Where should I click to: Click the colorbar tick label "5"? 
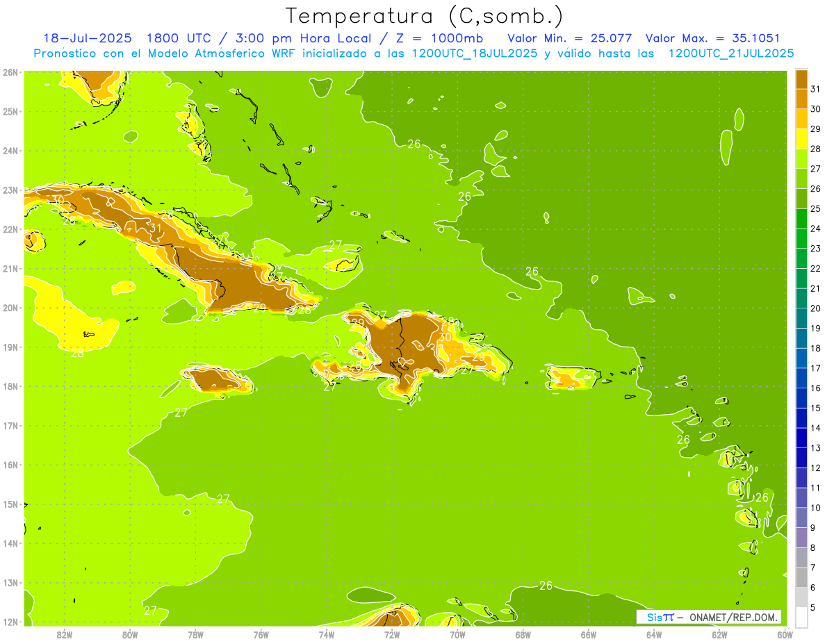pos(814,607)
